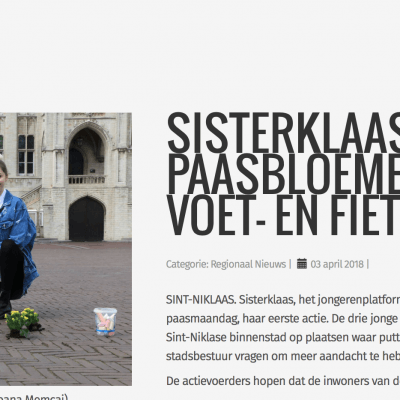Click the yellow flowers in the photo
Viewport: 400px width, 400px height.
(22, 321)
